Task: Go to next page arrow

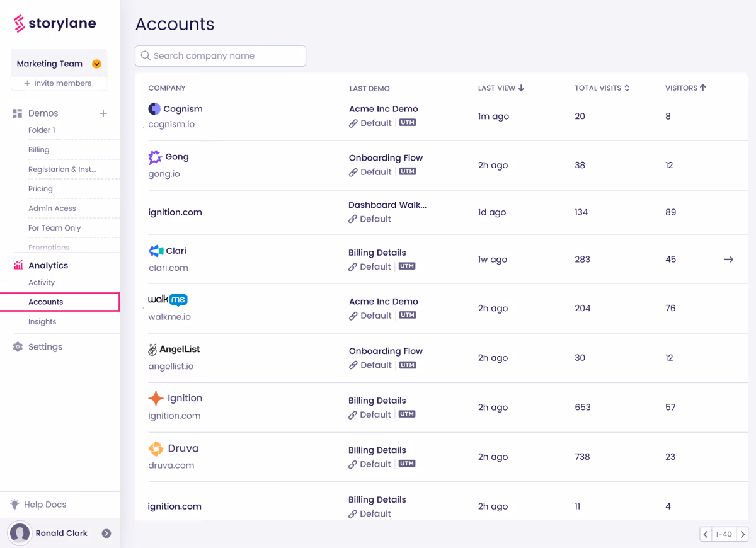Action: [x=742, y=534]
